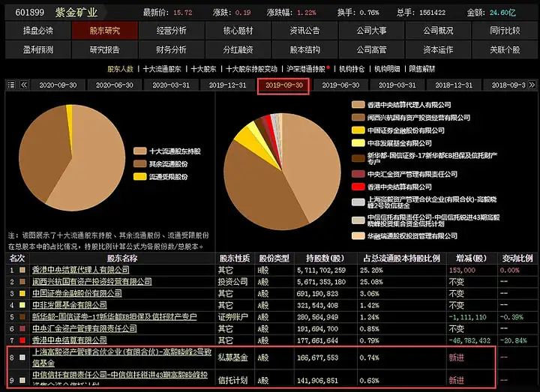Select report date 2019-09-30
The height and width of the screenshot is (392, 540).
tap(283, 85)
